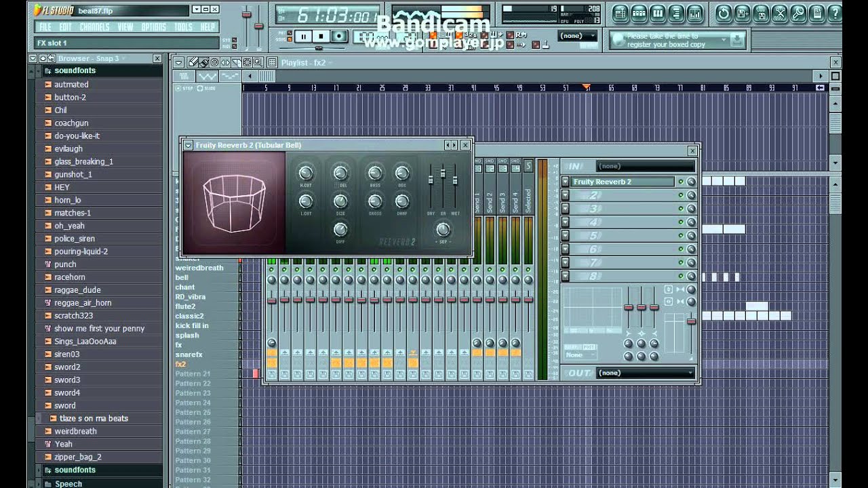The width and height of the screenshot is (868, 488).
Task: Click the Send 2 track volume fader
Action: (x=490, y=300)
